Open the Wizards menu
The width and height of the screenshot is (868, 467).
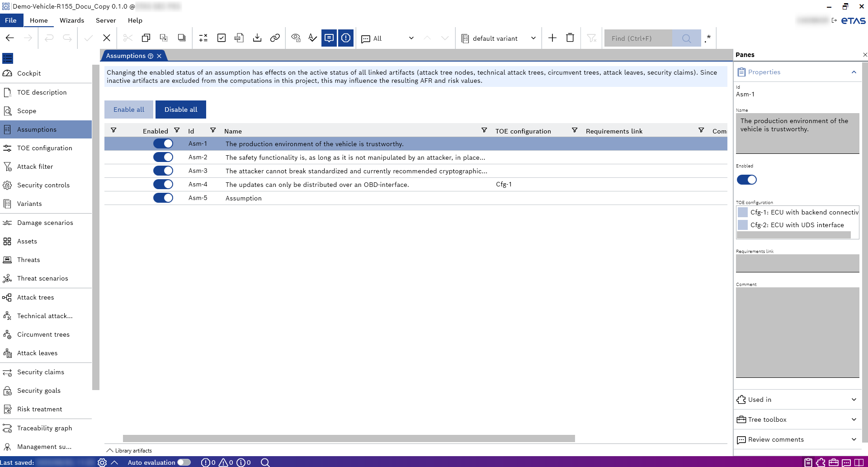pos(72,20)
